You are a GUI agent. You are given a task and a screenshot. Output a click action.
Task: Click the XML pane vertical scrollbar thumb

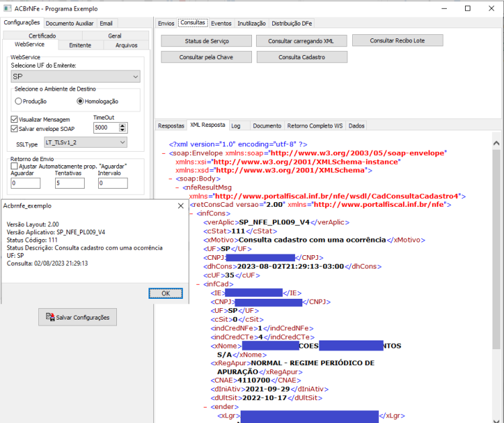[x=497, y=249]
